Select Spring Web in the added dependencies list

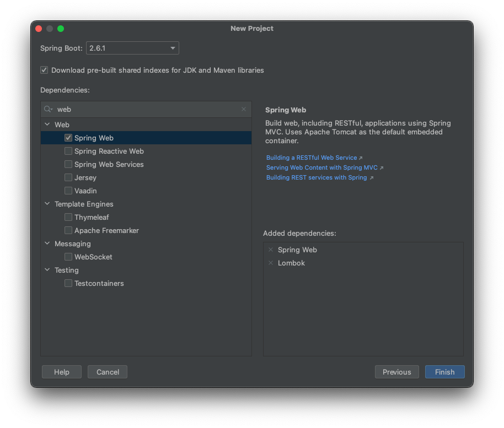pyautogui.click(x=297, y=250)
